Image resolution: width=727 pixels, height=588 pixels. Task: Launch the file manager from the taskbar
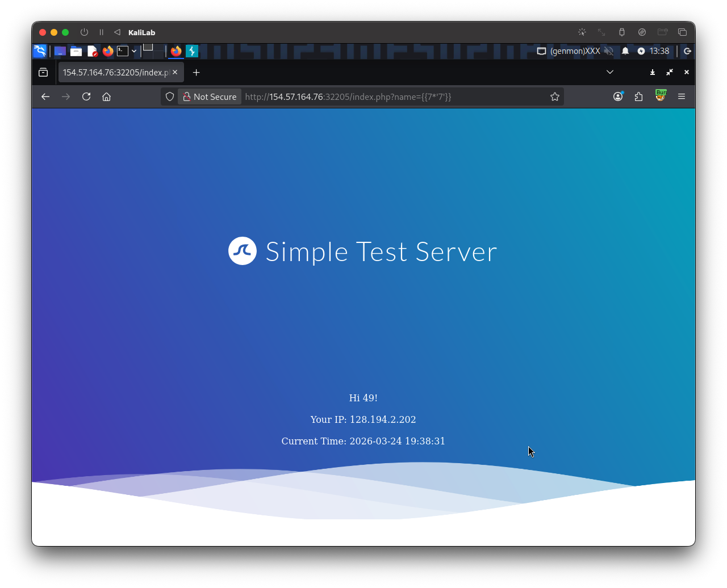tap(76, 51)
